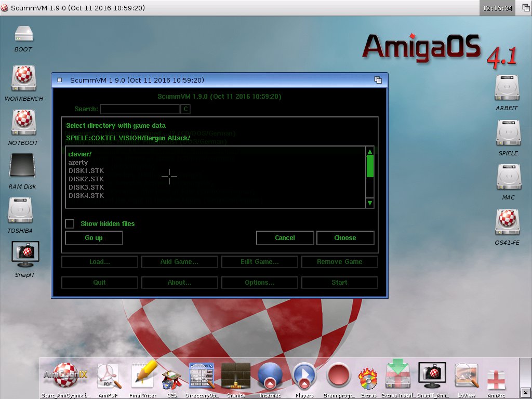Open the WORKBENCH volume icon
Image resolution: width=532 pixels, height=399 pixels.
[x=24, y=78]
